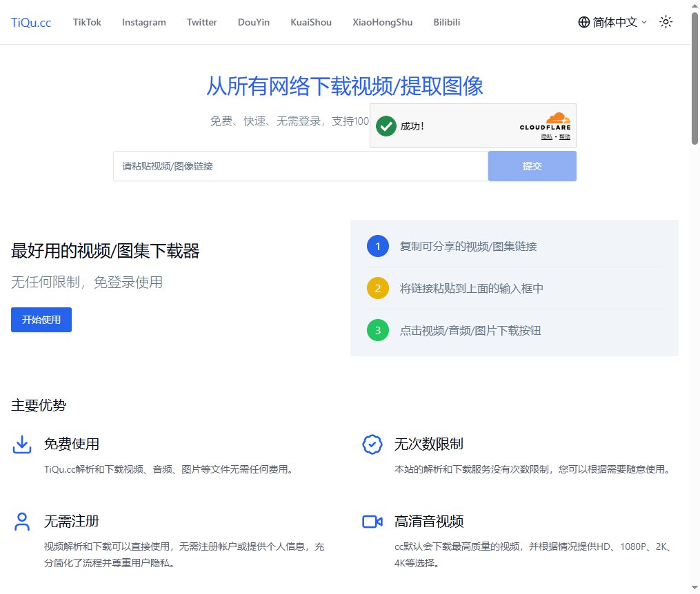Click the 高清音视频 heading

coord(428,522)
